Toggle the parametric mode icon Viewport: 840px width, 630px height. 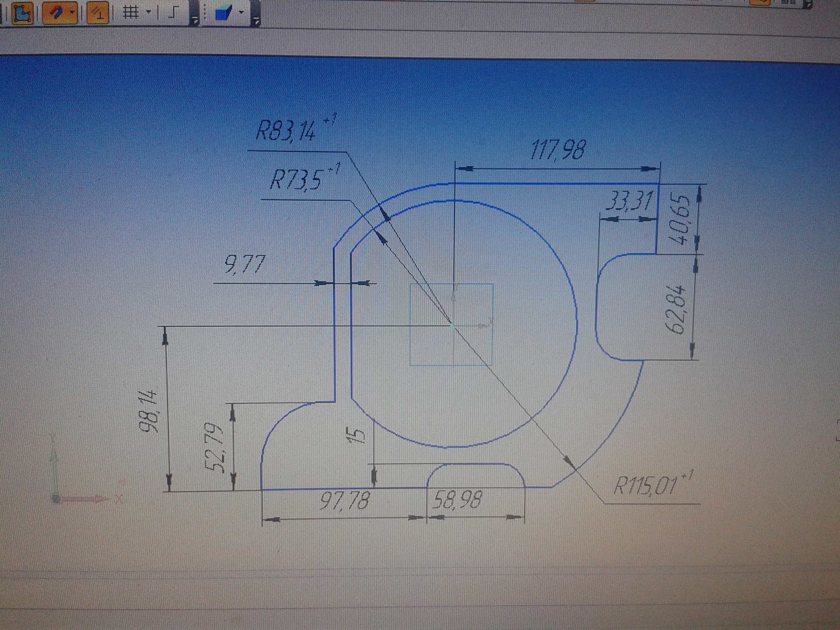coord(98,13)
